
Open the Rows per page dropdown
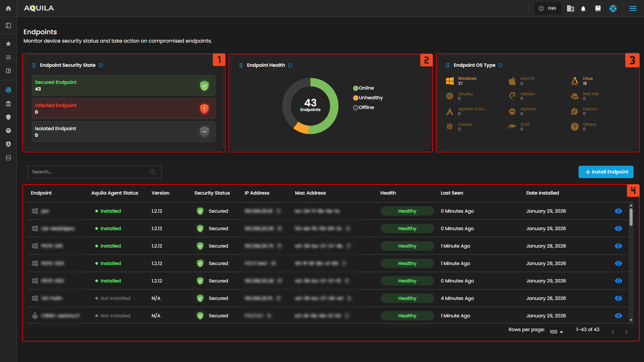[x=556, y=332]
